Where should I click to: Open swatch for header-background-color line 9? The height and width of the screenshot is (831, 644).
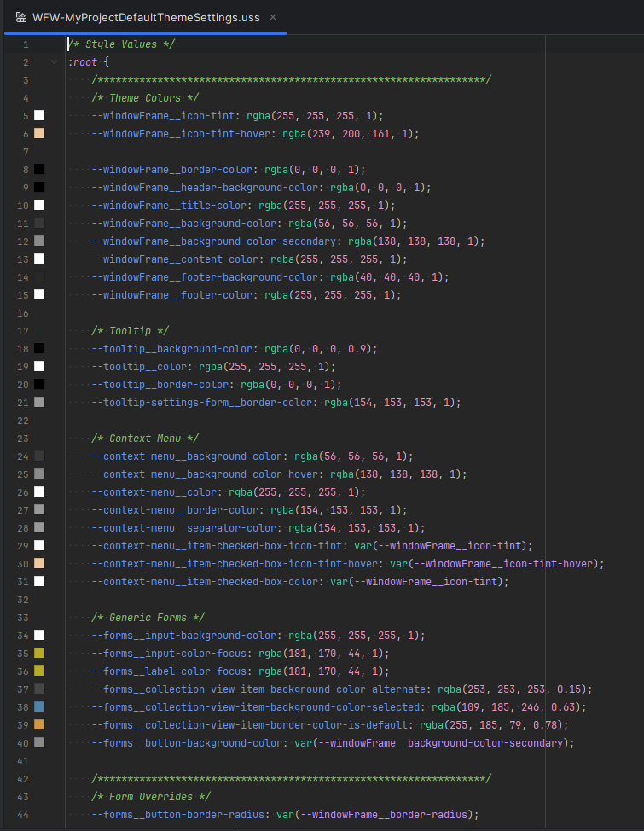click(x=39, y=187)
